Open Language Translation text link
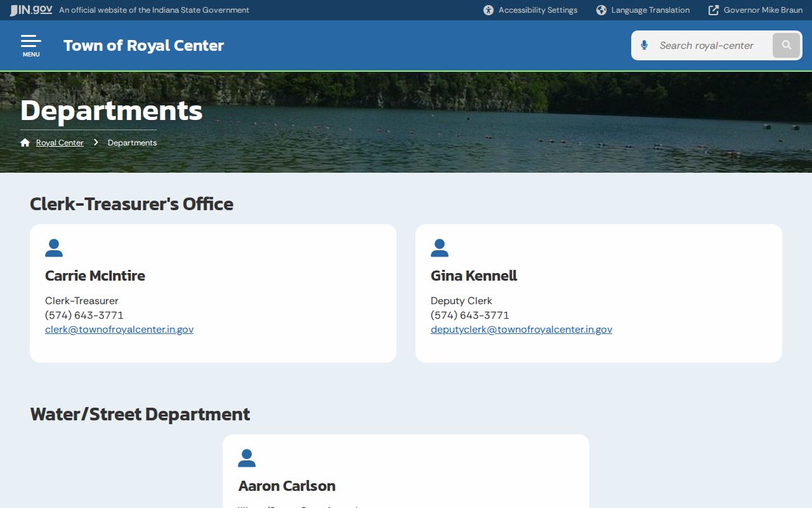The image size is (812, 508). [x=650, y=10]
